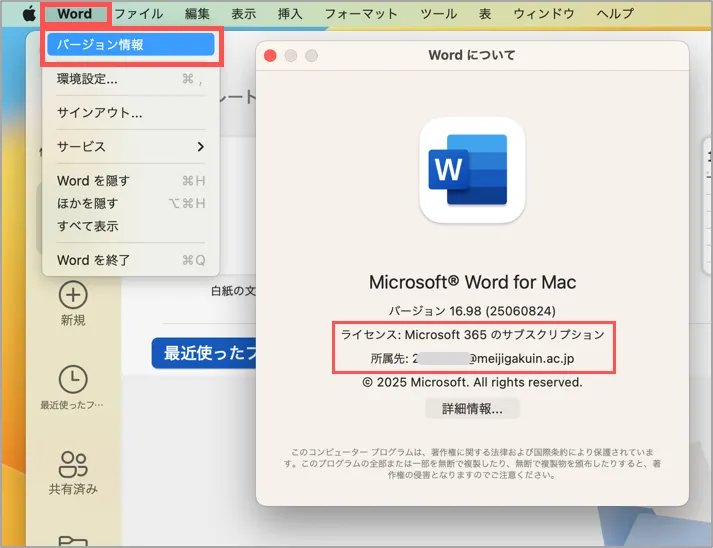Click the Word app icon in About dialog
The width and height of the screenshot is (713, 548).
coord(472,170)
